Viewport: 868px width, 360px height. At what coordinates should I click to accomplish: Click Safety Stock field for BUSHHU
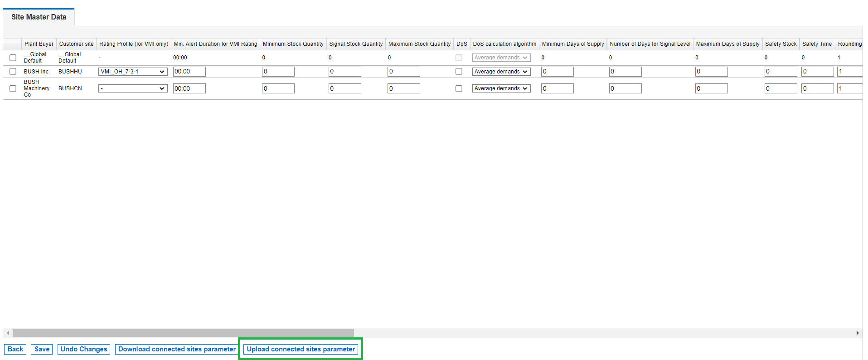[x=781, y=72]
